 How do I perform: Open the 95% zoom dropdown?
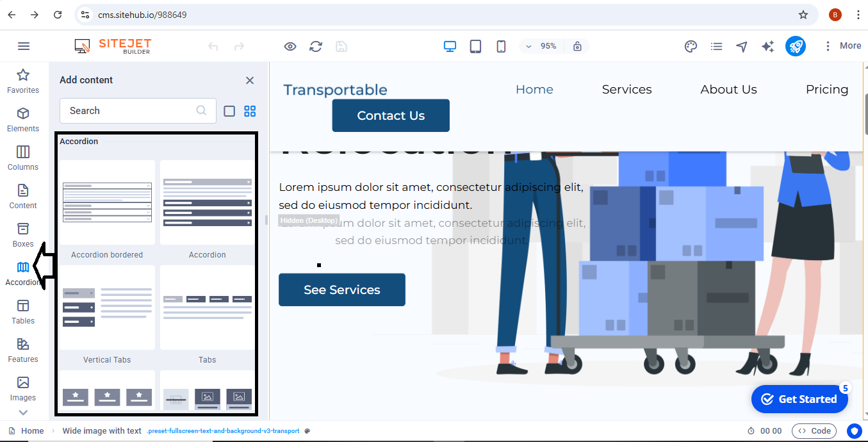(x=542, y=46)
